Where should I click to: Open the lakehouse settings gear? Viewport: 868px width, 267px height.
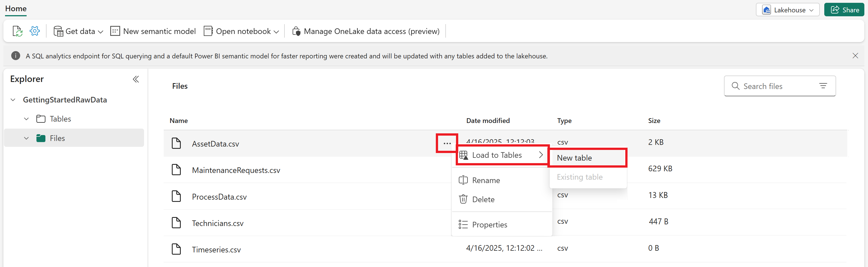[34, 31]
